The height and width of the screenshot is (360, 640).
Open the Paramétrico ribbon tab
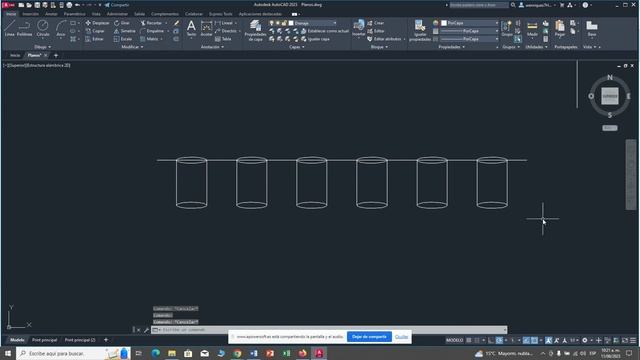pyautogui.click(x=74, y=14)
